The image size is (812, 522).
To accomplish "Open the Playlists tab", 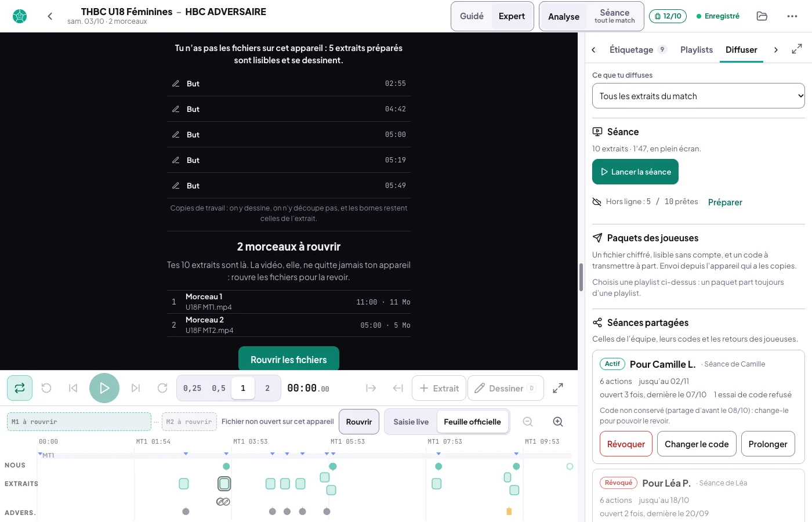I will [x=697, y=49].
